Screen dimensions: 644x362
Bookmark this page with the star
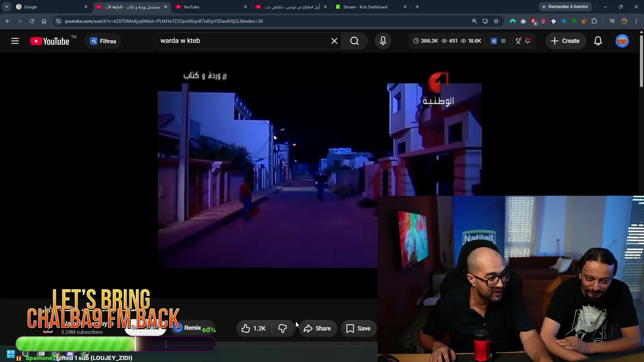click(496, 21)
